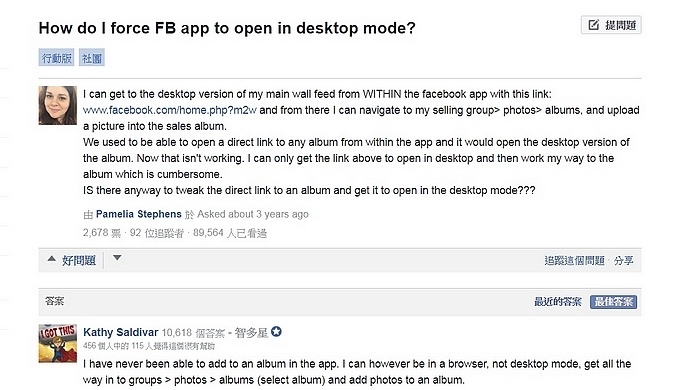Expand the downward arrow next to 好問題
This screenshot has height=390, width=680.
(117, 258)
